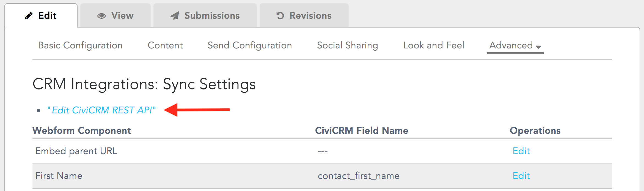The height and width of the screenshot is (191, 644).
Task: Navigate to Social Sharing
Action: (x=348, y=45)
